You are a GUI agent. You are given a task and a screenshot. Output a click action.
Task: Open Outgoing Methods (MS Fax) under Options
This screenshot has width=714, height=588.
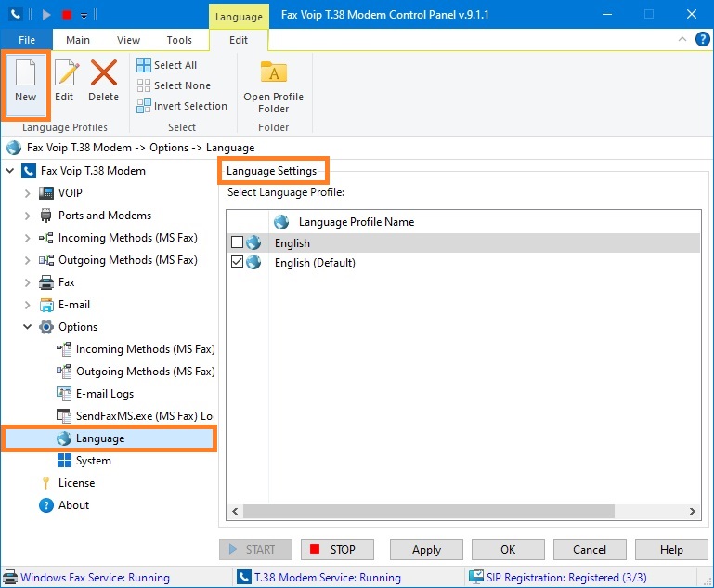(136, 372)
